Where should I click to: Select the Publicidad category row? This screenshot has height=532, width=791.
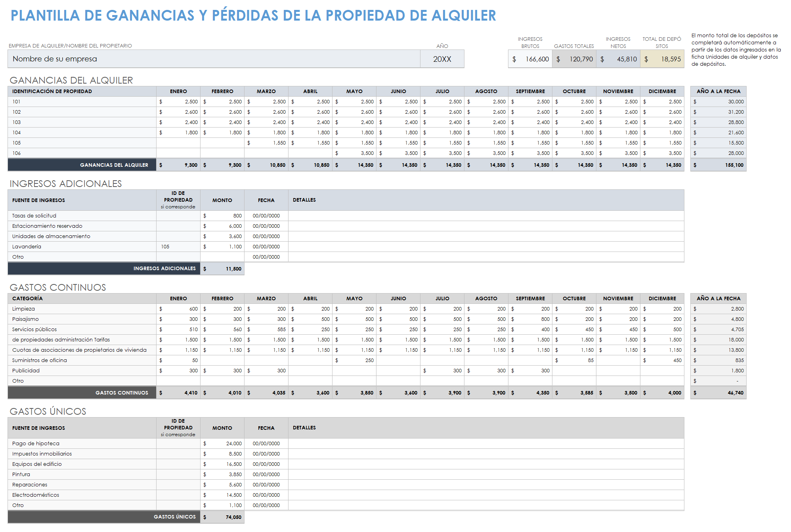[82, 371]
